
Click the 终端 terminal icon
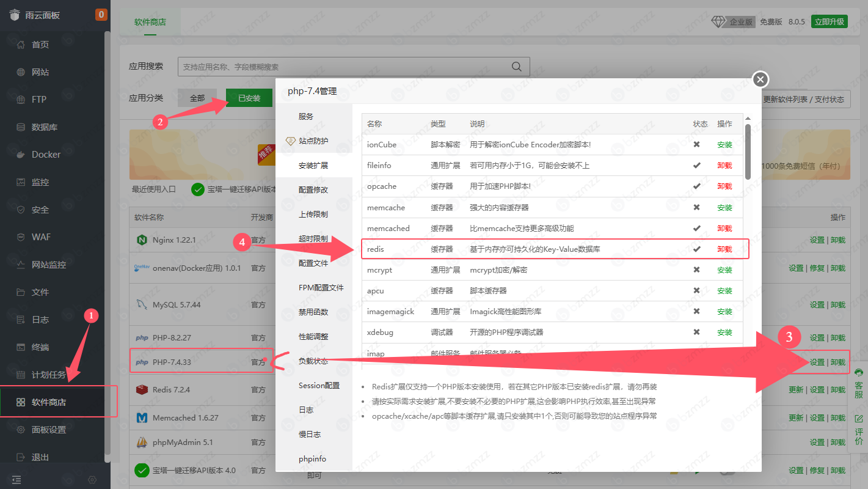21,347
